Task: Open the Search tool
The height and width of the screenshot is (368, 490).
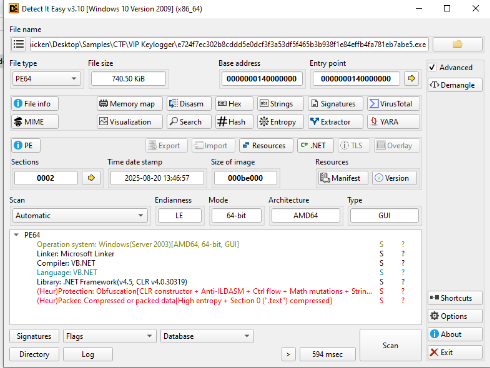Action: click(x=189, y=122)
